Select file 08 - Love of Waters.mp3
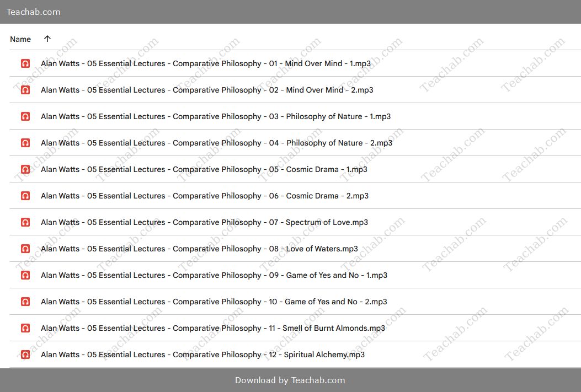Image resolution: width=581 pixels, height=392 pixels. click(199, 249)
